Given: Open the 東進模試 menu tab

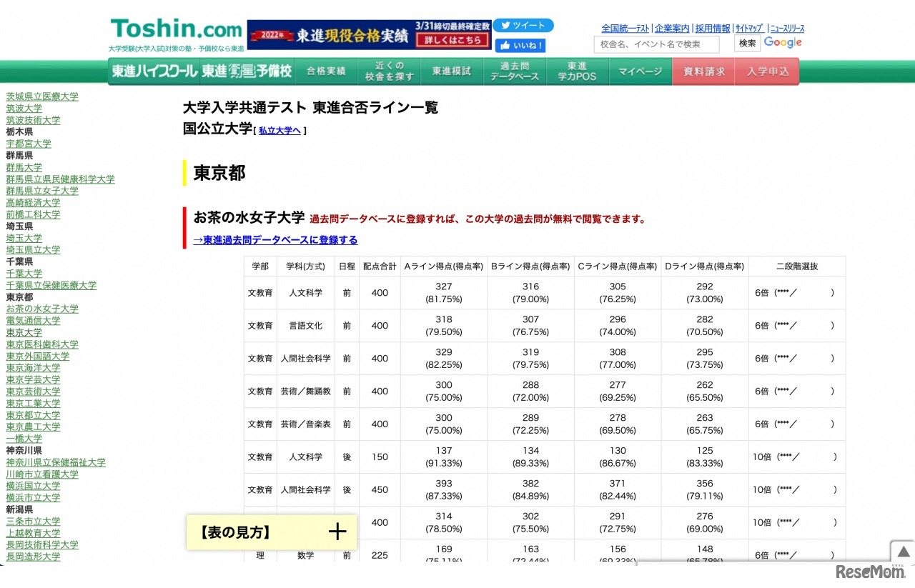Looking at the screenshot, I should coord(452,71).
